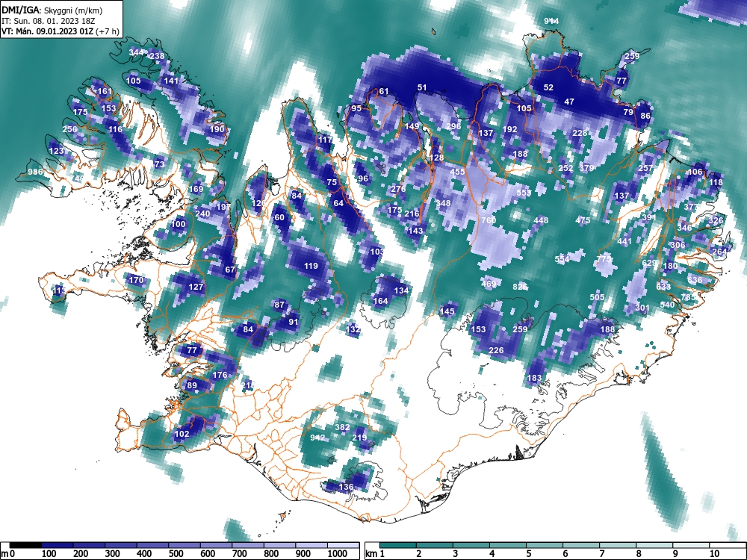Click the dark teal swatch between km 1 and 2
Image resolution: width=747 pixels, height=560 pixels.
[398, 545]
